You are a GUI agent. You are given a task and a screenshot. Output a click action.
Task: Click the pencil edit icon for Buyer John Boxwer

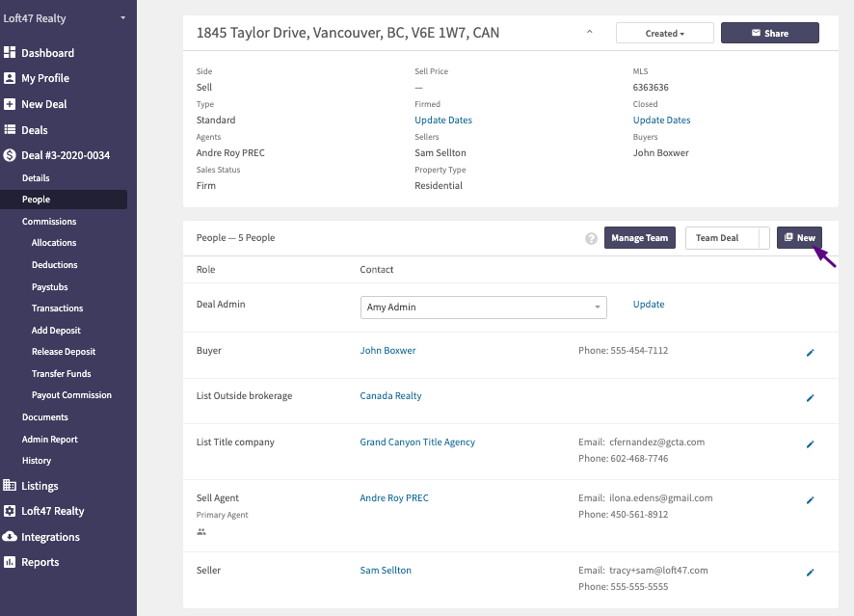click(810, 353)
